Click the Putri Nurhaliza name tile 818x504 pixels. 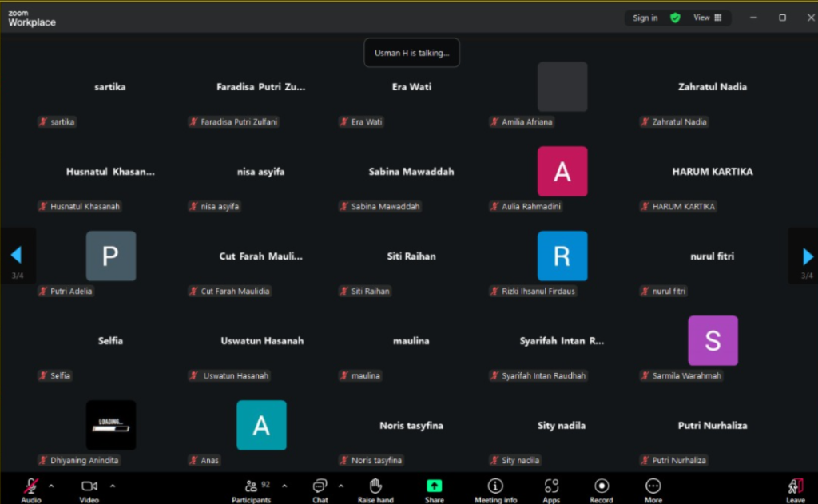coord(712,425)
